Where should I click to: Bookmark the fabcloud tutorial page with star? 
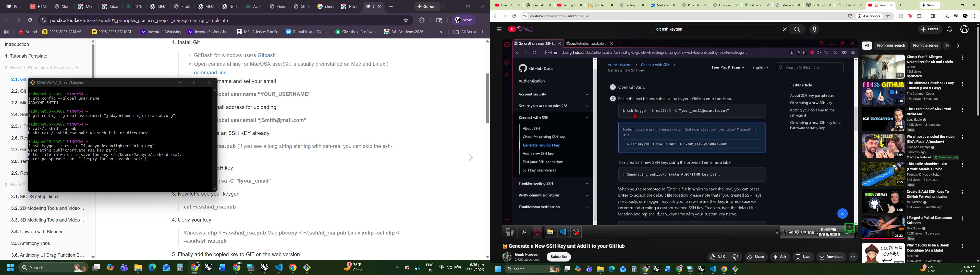pyautogui.click(x=406, y=20)
